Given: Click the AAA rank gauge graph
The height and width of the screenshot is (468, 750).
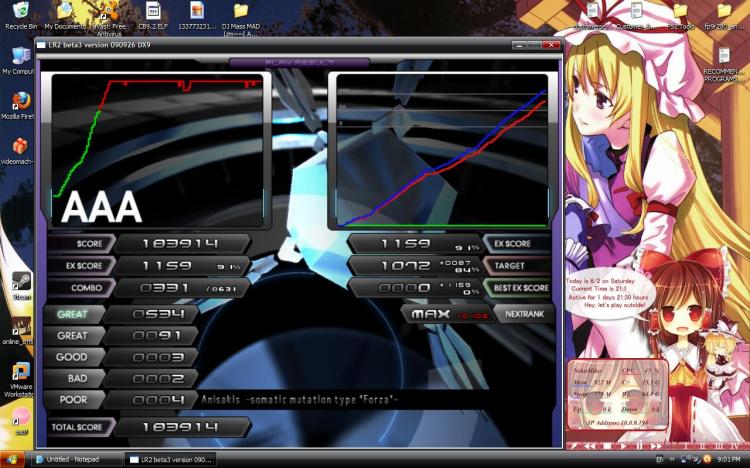Looking at the screenshot, I should [x=158, y=150].
